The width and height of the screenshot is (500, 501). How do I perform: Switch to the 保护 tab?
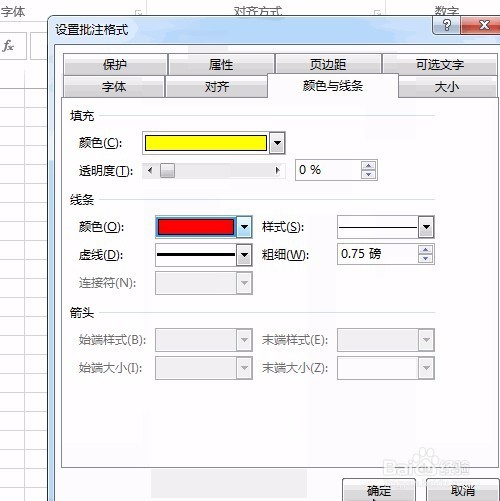[x=115, y=64]
